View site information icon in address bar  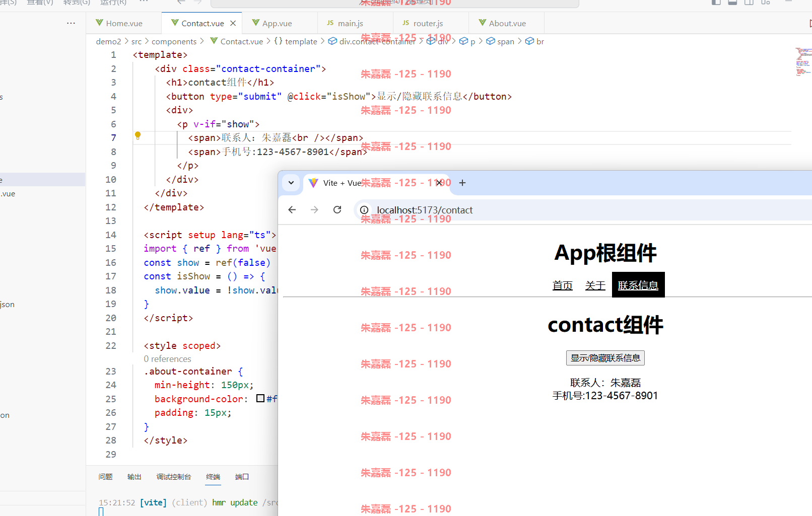click(x=364, y=210)
